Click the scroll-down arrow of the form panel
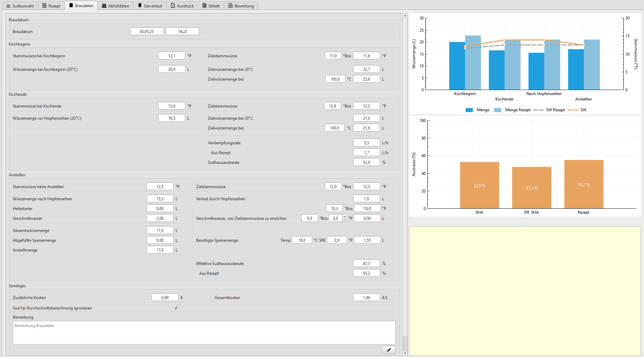Viewport: 644px width, 357px height. tap(405, 353)
